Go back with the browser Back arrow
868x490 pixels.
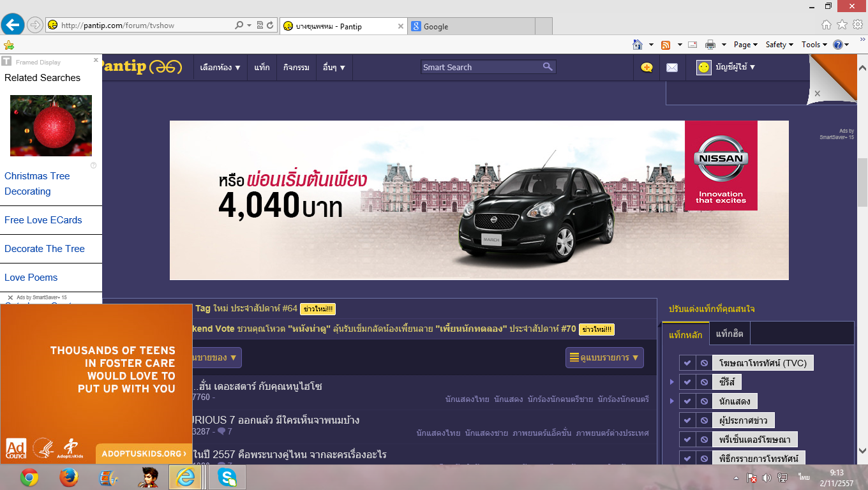click(x=13, y=25)
